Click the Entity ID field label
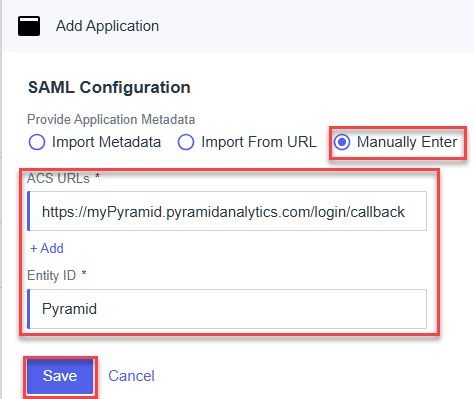Image resolution: width=474 pixels, height=399 pixels. [x=52, y=276]
